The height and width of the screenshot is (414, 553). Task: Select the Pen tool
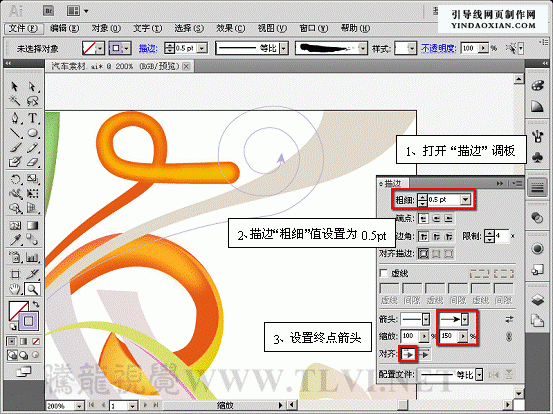(14, 118)
